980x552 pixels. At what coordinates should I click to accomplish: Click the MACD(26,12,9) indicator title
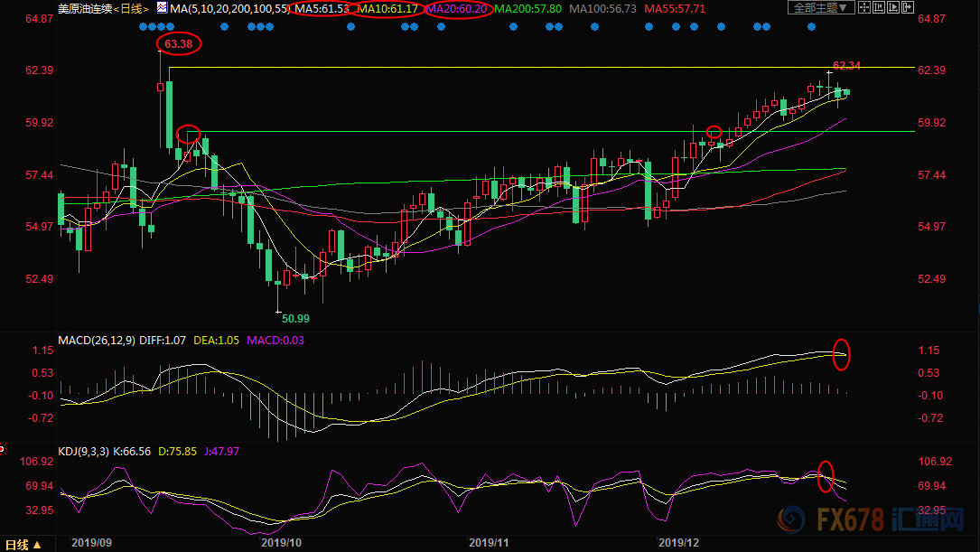point(98,341)
